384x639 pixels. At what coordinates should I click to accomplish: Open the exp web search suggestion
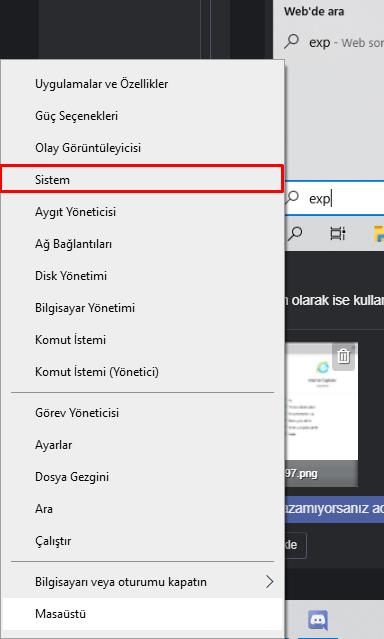(x=334, y=42)
